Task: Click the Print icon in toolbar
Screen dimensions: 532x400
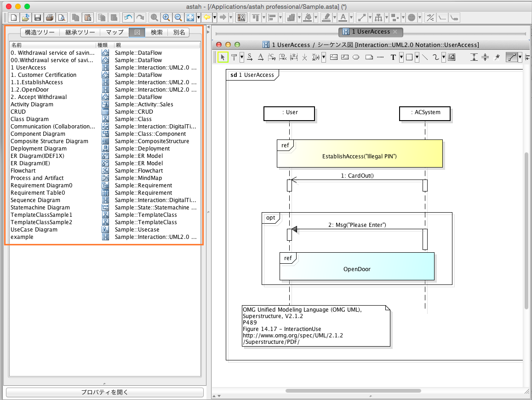Action: pyautogui.click(x=49, y=17)
